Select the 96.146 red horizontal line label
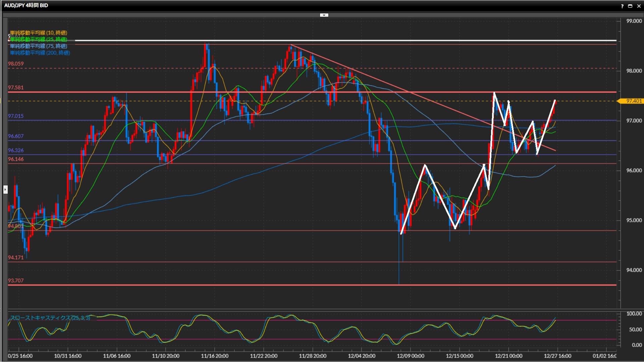Viewport: 644px width, 362px height. (16, 159)
